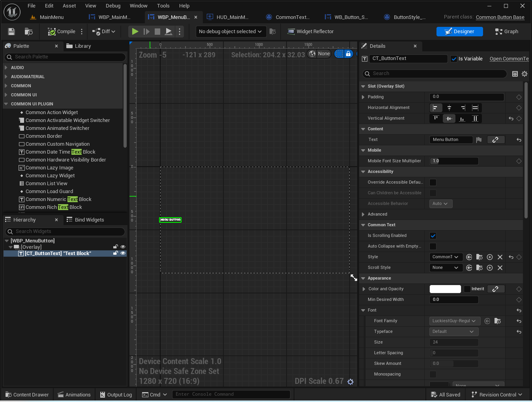This screenshot has width=532, height=402.
Task: Open Widget Reflector tool
Action: pyautogui.click(x=311, y=32)
